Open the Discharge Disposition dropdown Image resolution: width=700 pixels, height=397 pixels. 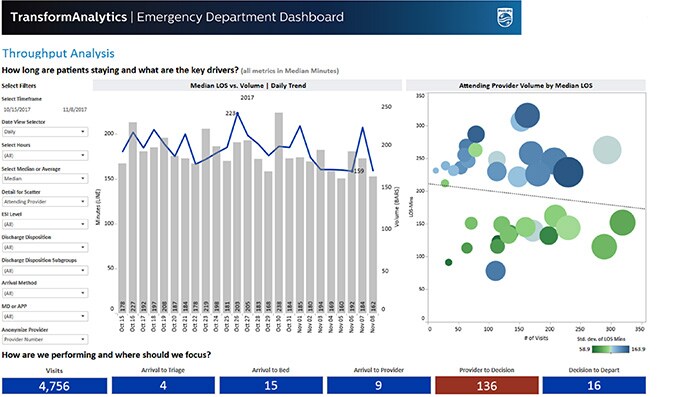[x=45, y=247]
